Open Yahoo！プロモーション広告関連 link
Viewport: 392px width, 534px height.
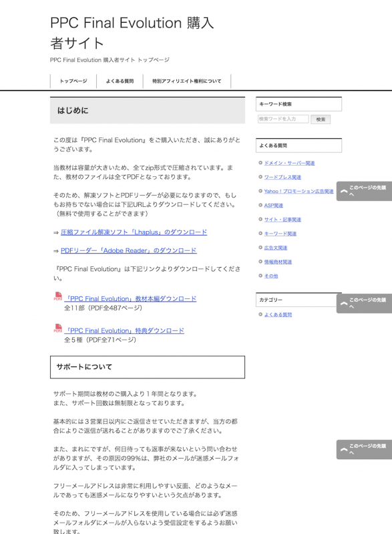click(x=299, y=192)
